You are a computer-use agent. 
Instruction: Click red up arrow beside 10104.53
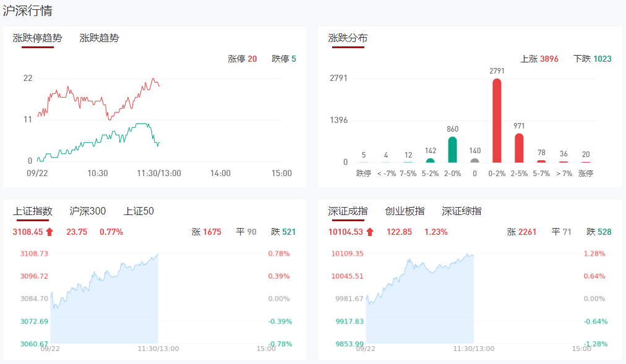click(370, 232)
